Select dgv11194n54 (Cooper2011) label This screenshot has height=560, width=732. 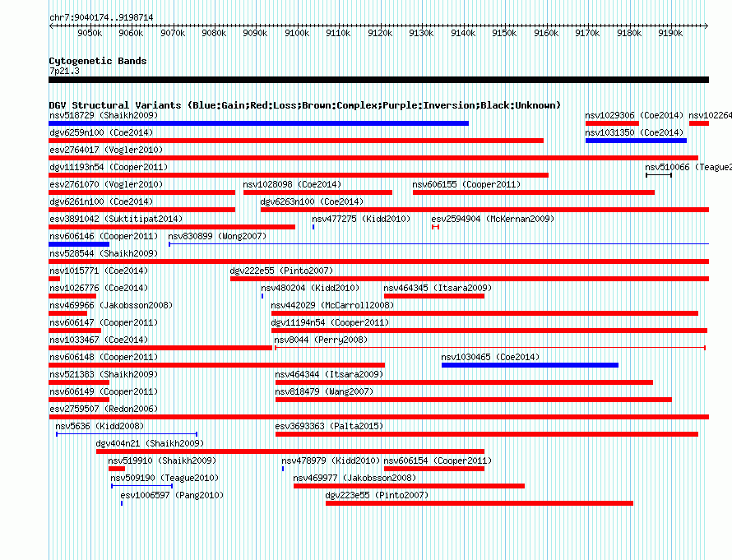330,322
